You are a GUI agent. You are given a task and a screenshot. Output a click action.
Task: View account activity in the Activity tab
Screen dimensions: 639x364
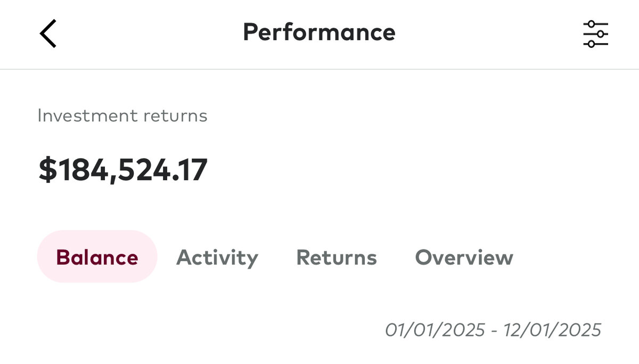click(x=217, y=257)
